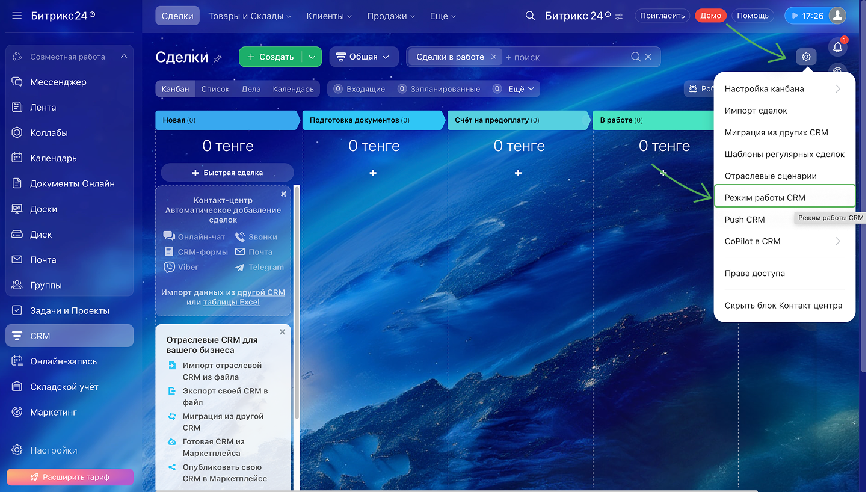Expand the Создать button dropdown arrow

coord(312,57)
